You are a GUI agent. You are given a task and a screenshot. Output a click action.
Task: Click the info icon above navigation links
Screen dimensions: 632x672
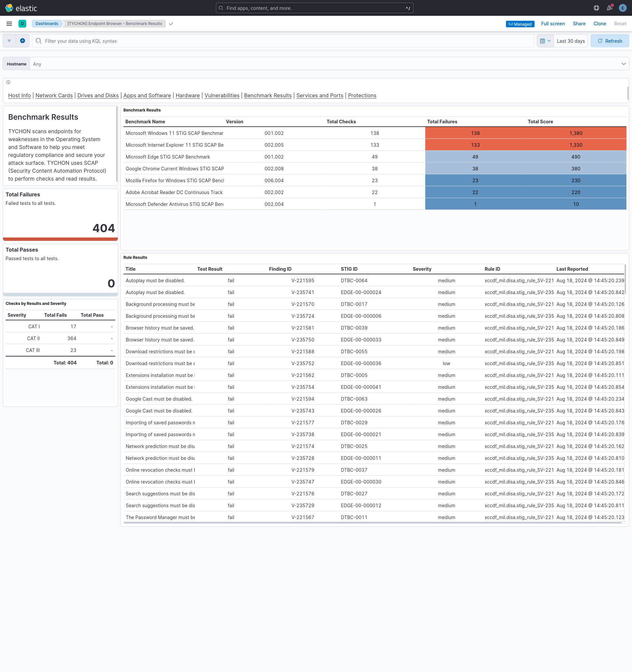pyautogui.click(x=8, y=82)
